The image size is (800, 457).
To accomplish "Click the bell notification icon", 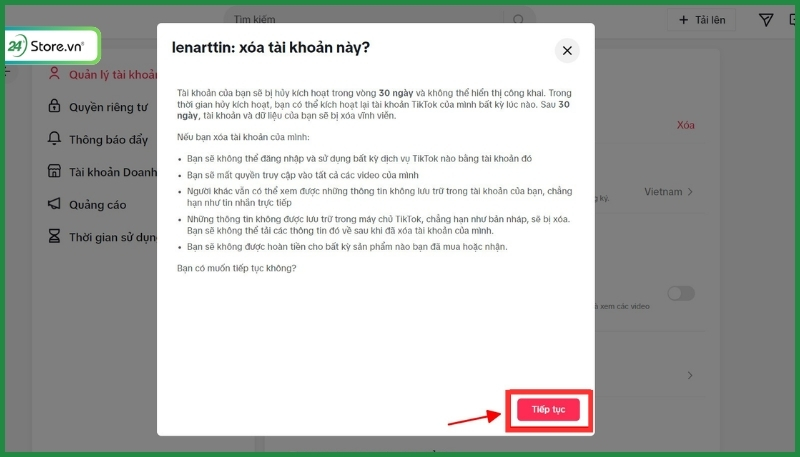I will 54,138.
